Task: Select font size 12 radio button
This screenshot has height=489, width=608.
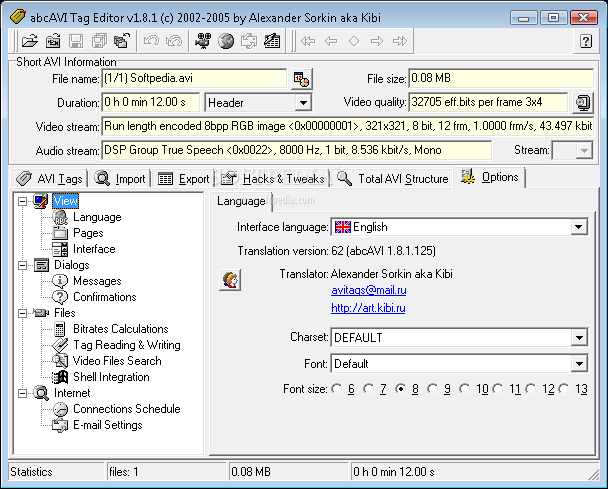Action: click(x=531, y=389)
